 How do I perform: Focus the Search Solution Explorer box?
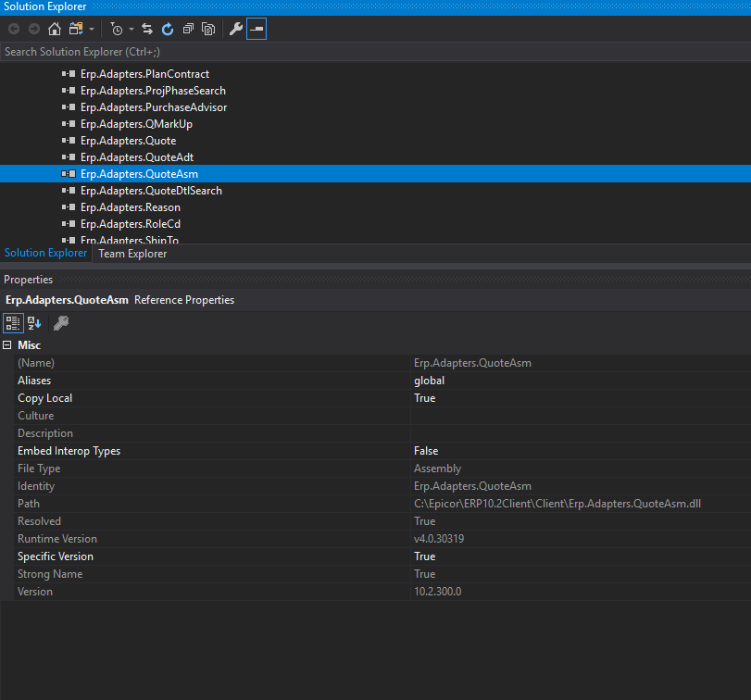coord(376,52)
